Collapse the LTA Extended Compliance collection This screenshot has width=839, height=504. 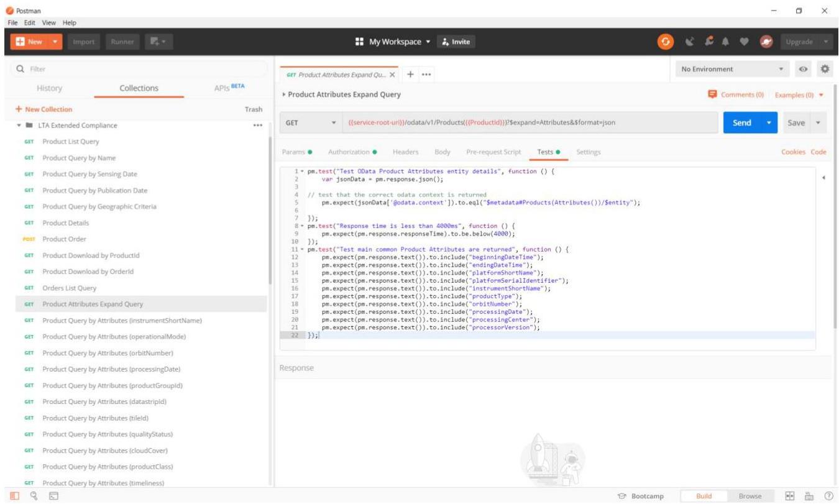pyautogui.click(x=20, y=126)
